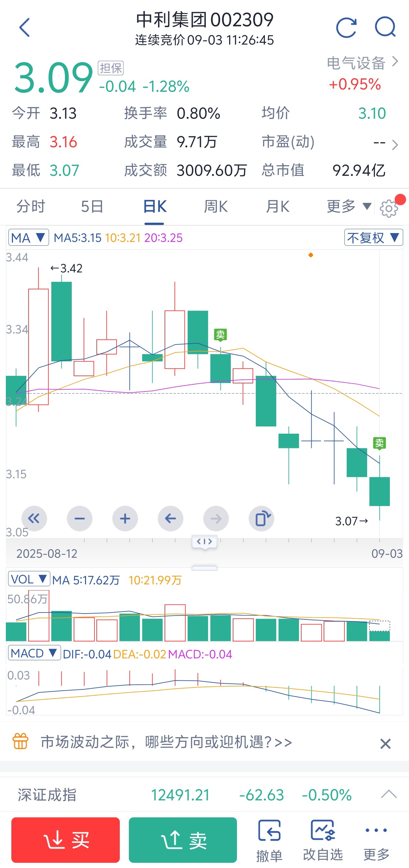Zoom out chart with minus button
This screenshot has width=409, height=868.
click(80, 519)
